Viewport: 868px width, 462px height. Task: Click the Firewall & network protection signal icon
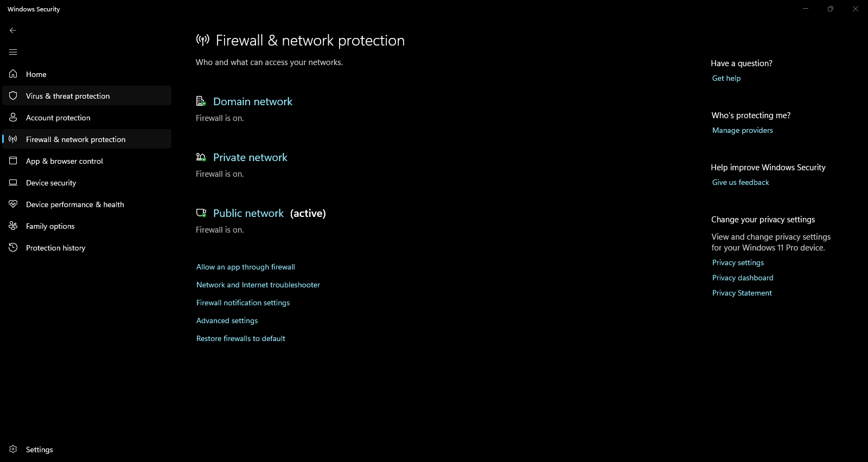tap(13, 139)
